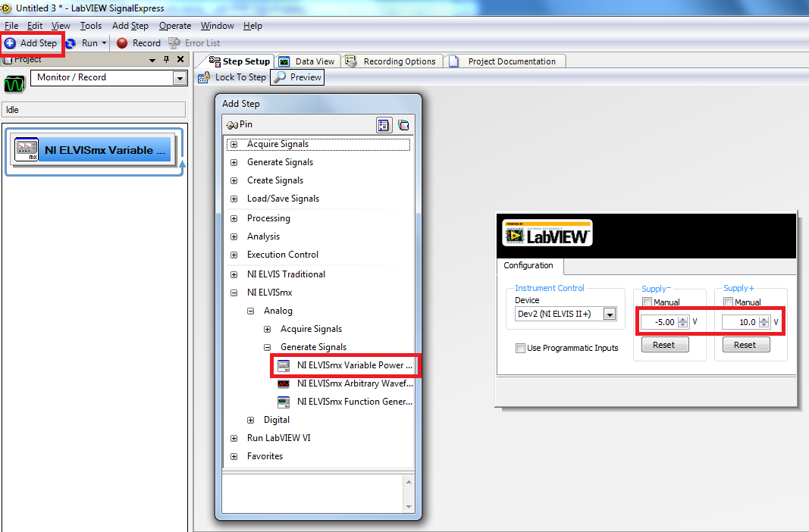Expand the Run LabVIEW VI category
The width and height of the screenshot is (809, 532).
234,438
